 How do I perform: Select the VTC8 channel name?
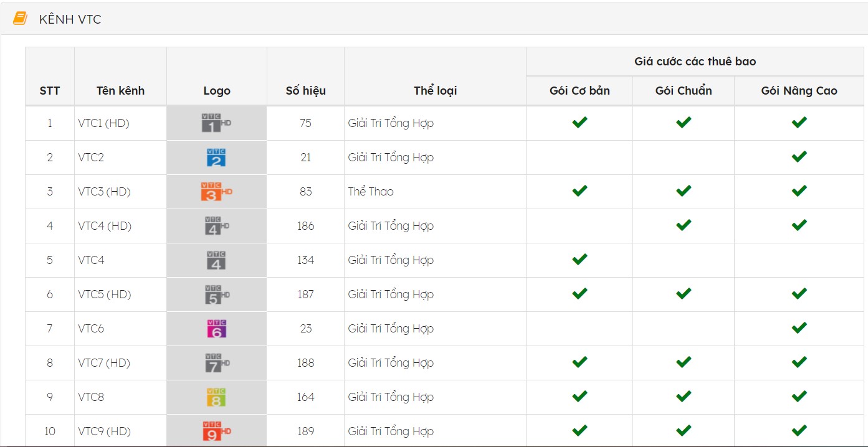coord(91,397)
